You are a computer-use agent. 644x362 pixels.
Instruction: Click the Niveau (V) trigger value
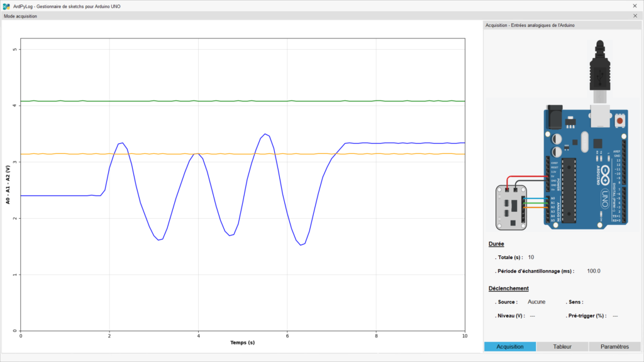point(532,315)
